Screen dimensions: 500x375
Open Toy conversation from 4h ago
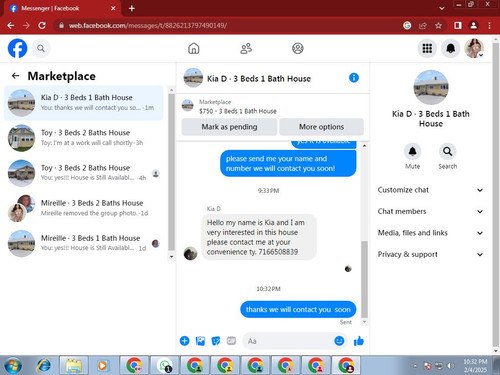(83, 173)
